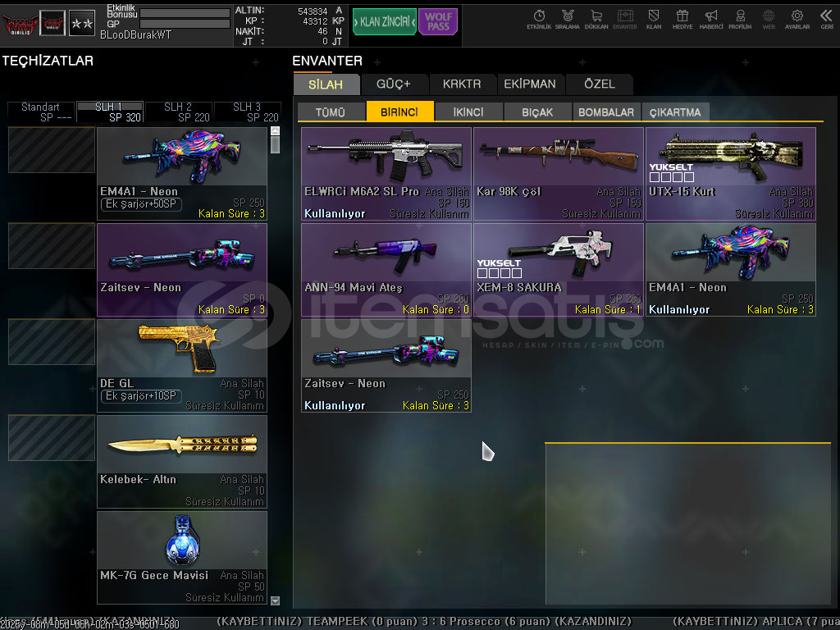Image resolution: width=840 pixels, height=630 pixels.
Task: Click the two-star rank badge
Action: 82,24
